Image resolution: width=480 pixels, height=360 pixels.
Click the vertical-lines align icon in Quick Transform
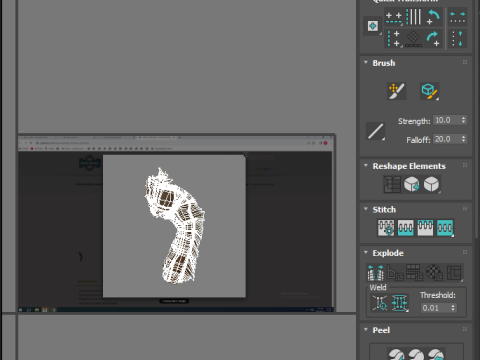point(414,17)
